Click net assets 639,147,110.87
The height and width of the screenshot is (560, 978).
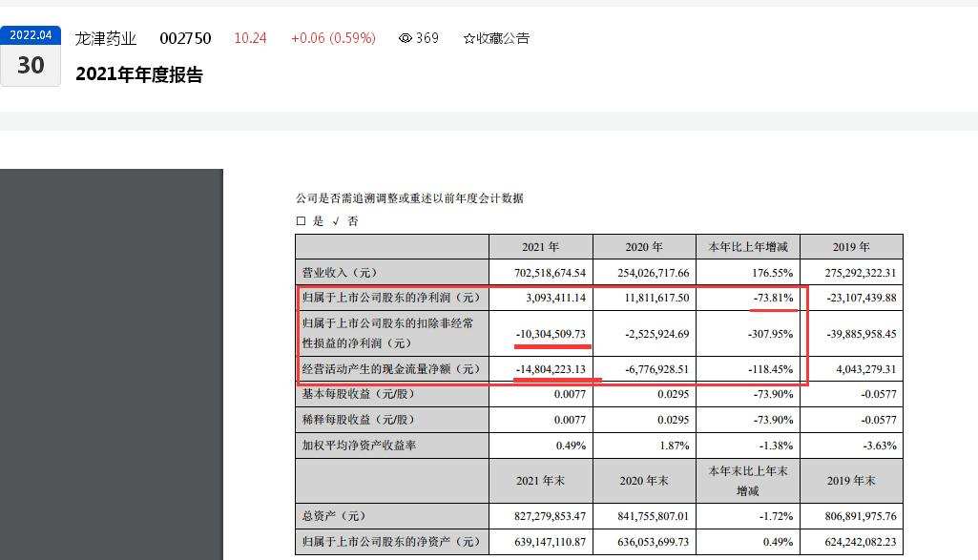[x=551, y=541]
